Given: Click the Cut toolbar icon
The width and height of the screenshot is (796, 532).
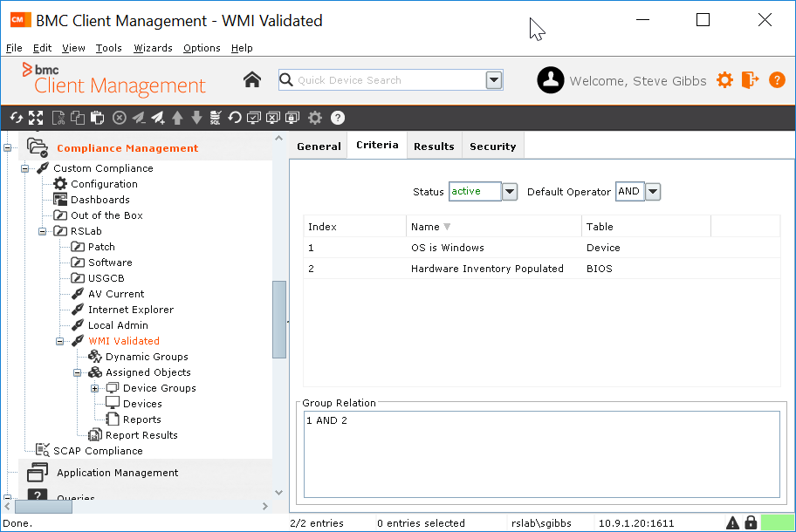Looking at the screenshot, I should tap(58, 118).
